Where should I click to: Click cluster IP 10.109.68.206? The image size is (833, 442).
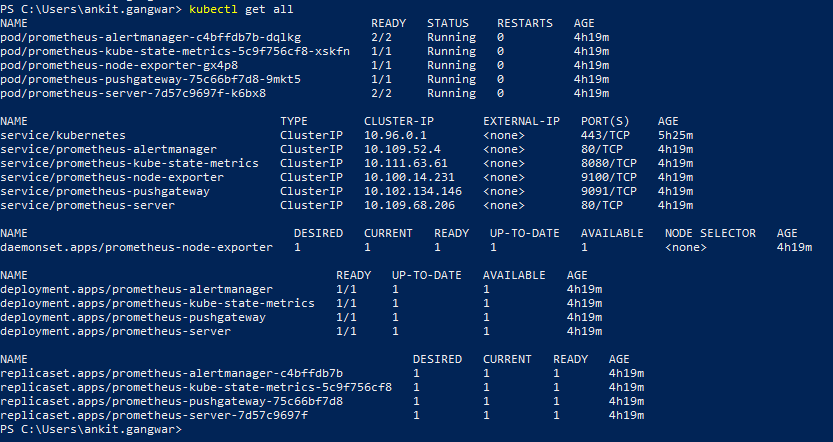tap(409, 205)
